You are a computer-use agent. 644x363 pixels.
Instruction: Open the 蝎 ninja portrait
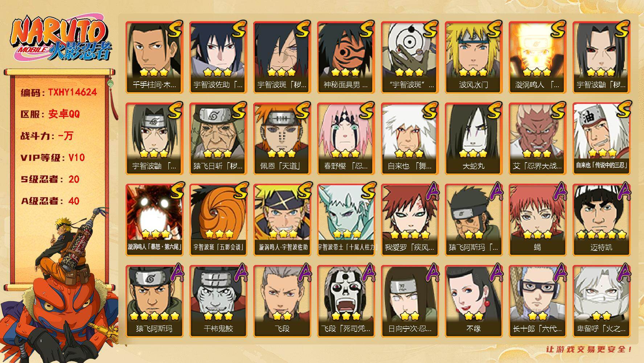[537, 220]
